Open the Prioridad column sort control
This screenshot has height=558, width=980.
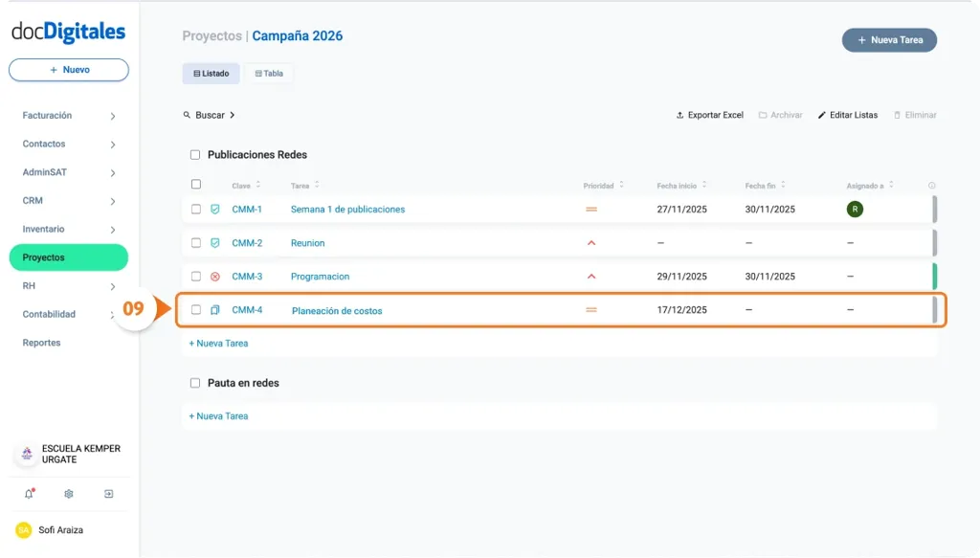pos(624,185)
